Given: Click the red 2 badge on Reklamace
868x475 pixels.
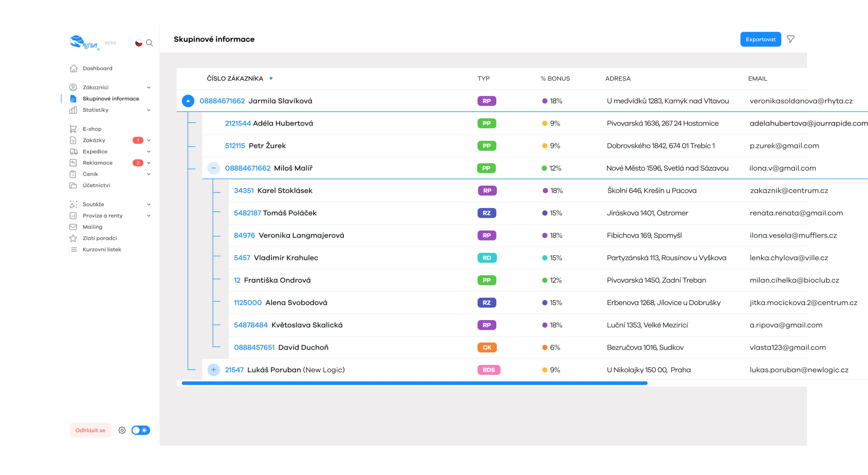Looking at the screenshot, I should (x=138, y=163).
